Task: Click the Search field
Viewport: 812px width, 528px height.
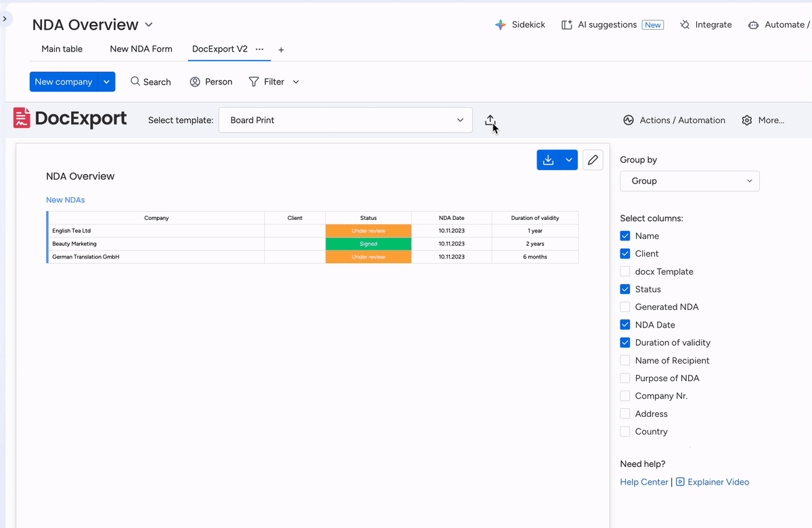Action: click(x=150, y=82)
